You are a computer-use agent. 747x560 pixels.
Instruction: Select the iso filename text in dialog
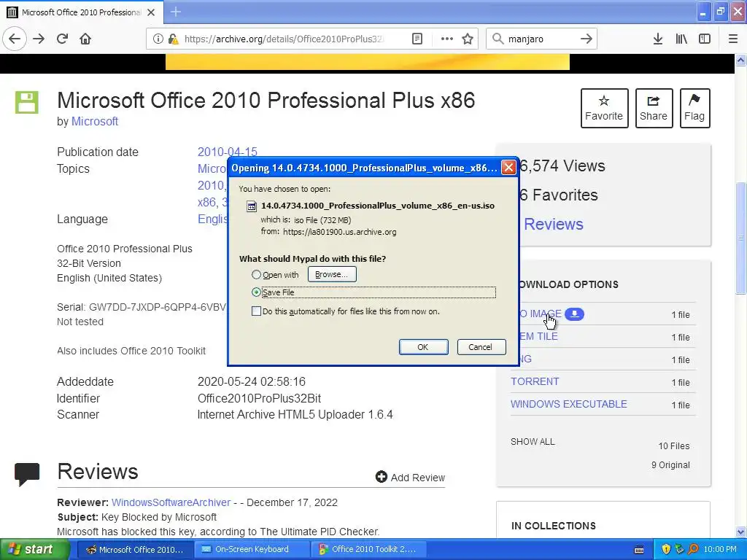tap(377, 206)
